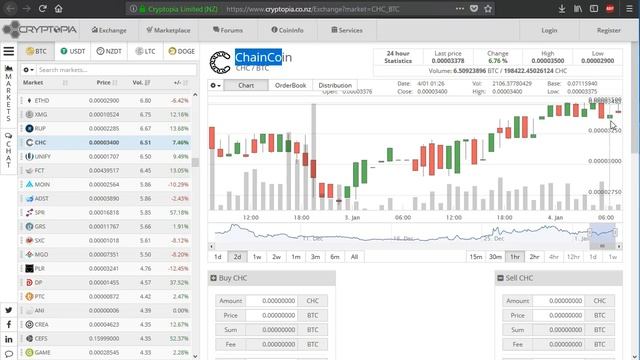Viewport: 640px width, 360px height.
Task: Switch to the Distribution tab
Action: pos(335,85)
